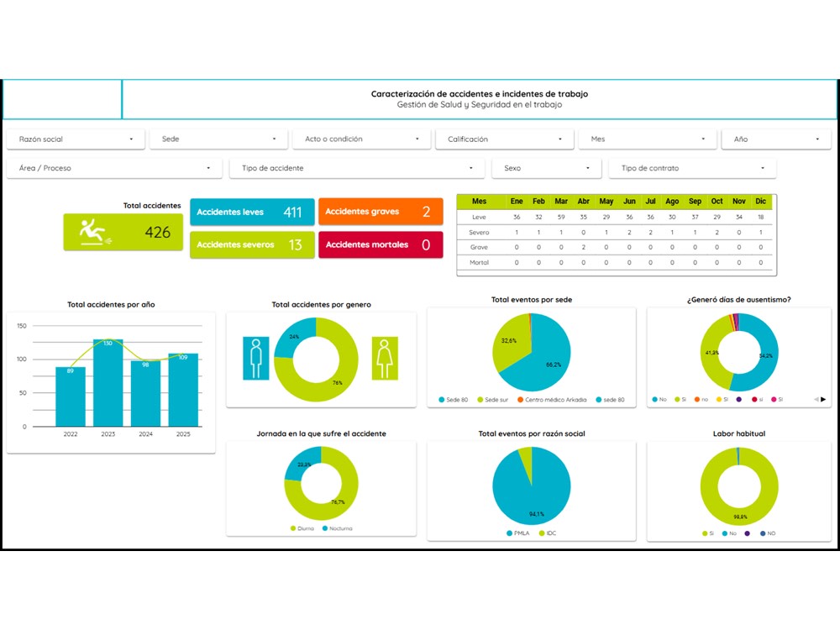Click the value 18 in Dic column
The width and height of the screenshot is (840, 630).
(x=761, y=217)
